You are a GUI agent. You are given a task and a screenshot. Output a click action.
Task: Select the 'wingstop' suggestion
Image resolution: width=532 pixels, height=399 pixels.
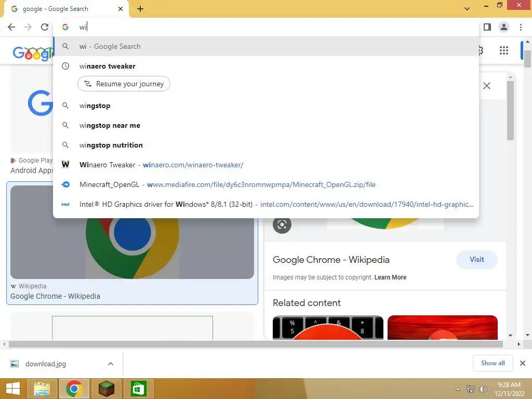pos(267,105)
